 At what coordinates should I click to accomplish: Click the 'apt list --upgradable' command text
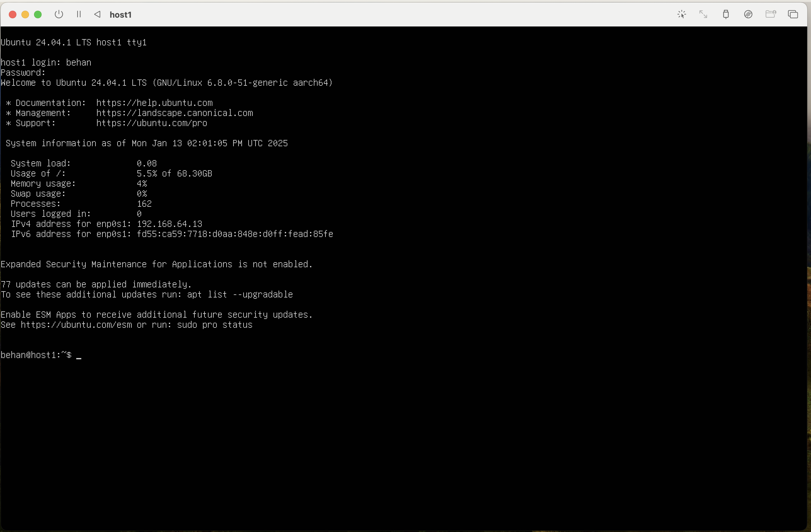click(x=240, y=294)
